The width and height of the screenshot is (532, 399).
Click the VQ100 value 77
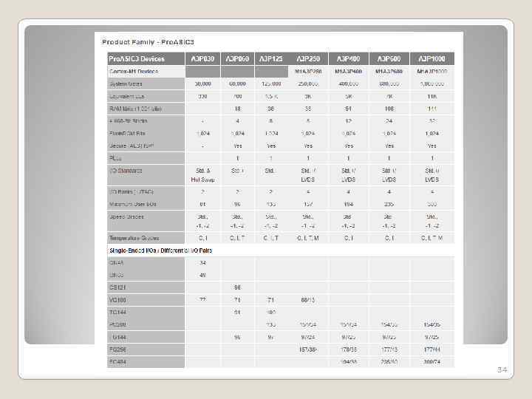pos(202,300)
